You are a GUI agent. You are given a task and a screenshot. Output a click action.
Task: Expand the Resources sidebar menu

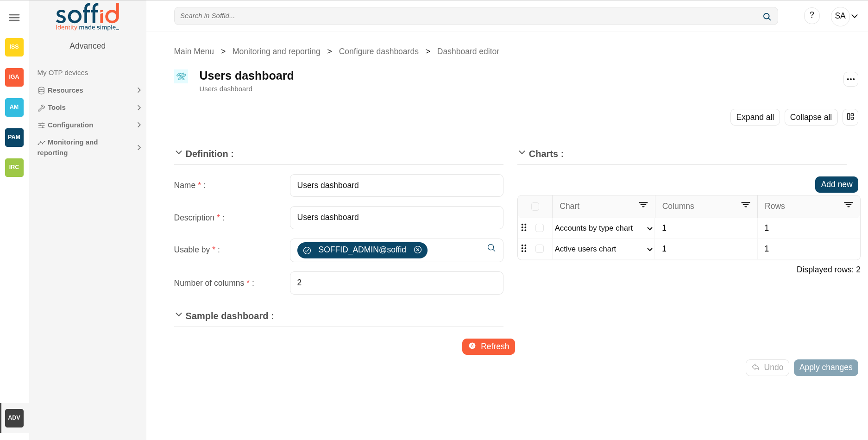[89, 90]
